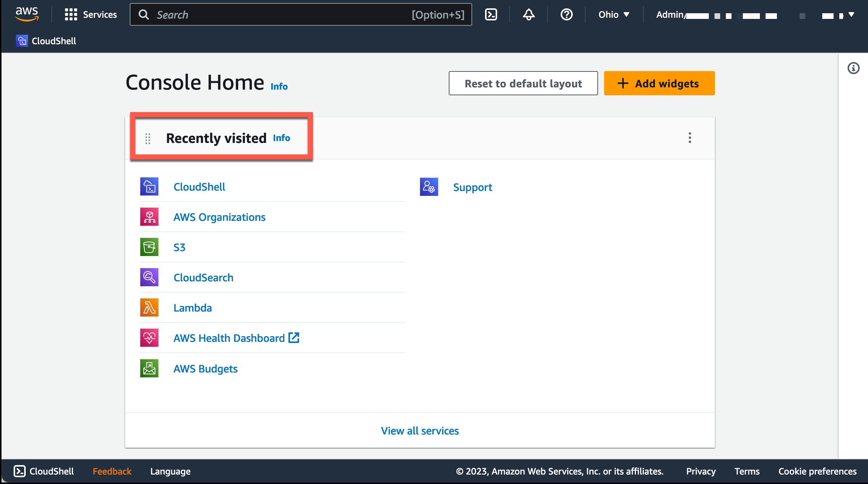Click the CloudShell link in recently visited
The image size is (868, 484).
[x=199, y=186]
